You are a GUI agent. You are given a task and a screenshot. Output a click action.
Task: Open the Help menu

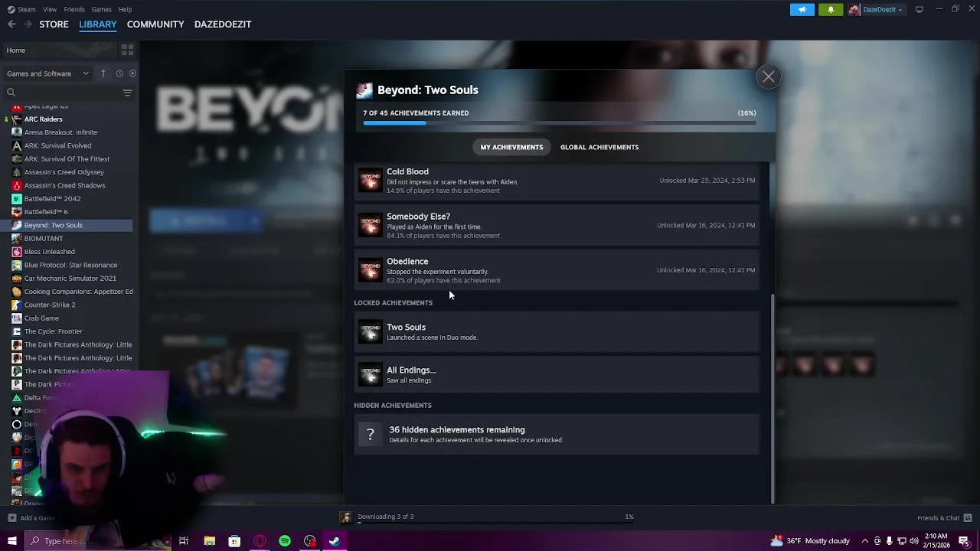click(x=125, y=9)
